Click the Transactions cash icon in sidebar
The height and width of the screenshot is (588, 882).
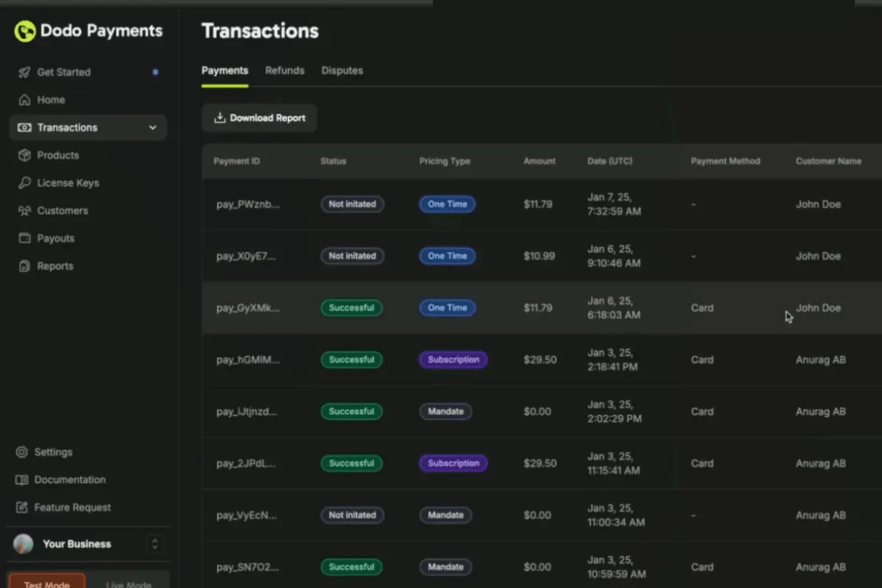24,128
